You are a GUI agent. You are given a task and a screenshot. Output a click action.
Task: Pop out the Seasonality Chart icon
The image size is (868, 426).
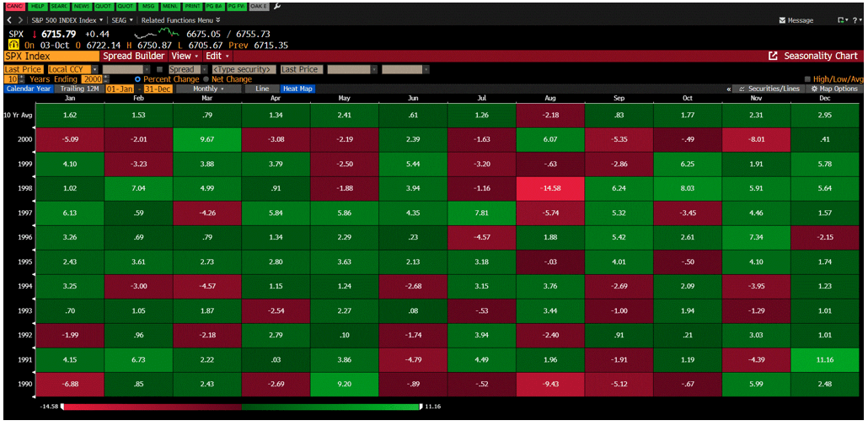click(774, 56)
